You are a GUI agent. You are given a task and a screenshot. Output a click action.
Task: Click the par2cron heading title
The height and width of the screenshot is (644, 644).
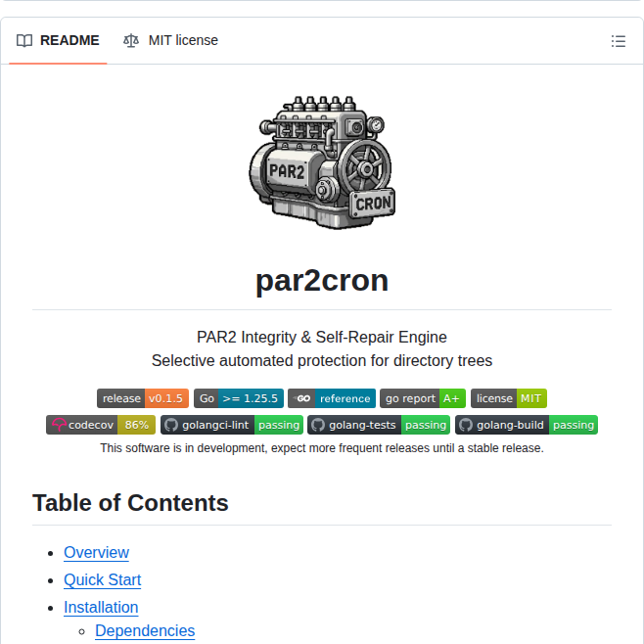click(322, 280)
